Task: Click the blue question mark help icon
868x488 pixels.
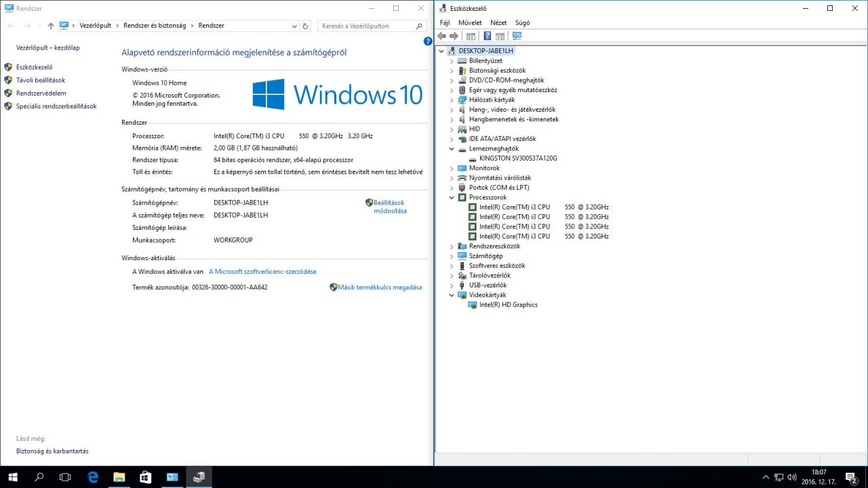Action: [487, 36]
